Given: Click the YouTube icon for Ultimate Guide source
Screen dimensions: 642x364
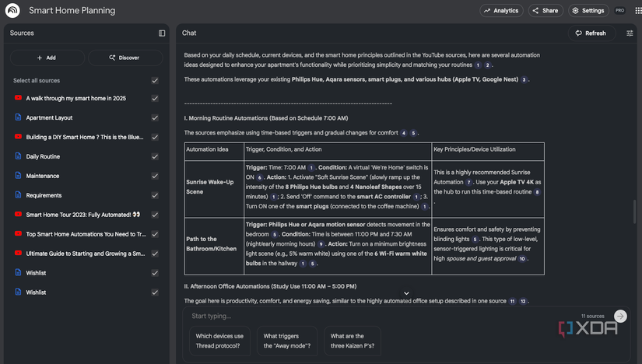Looking at the screenshot, I should point(18,253).
